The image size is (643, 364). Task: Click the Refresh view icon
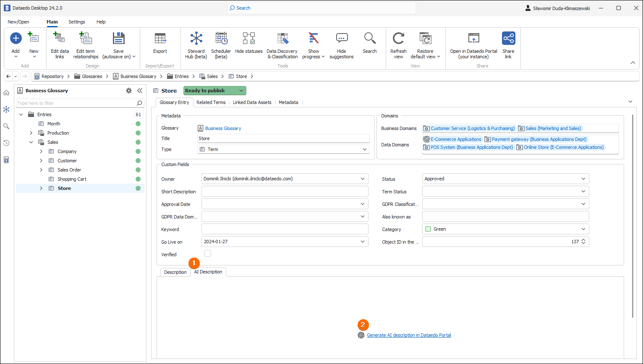click(398, 38)
